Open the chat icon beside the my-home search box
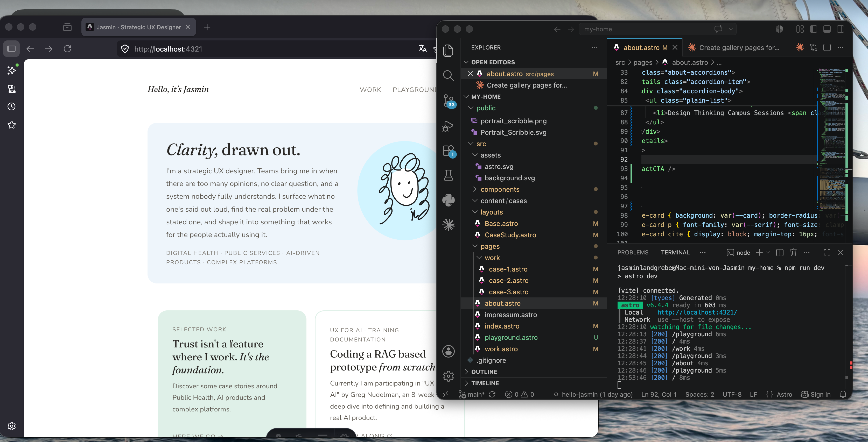Image resolution: width=868 pixels, height=442 pixels. (x=718, y=29)
